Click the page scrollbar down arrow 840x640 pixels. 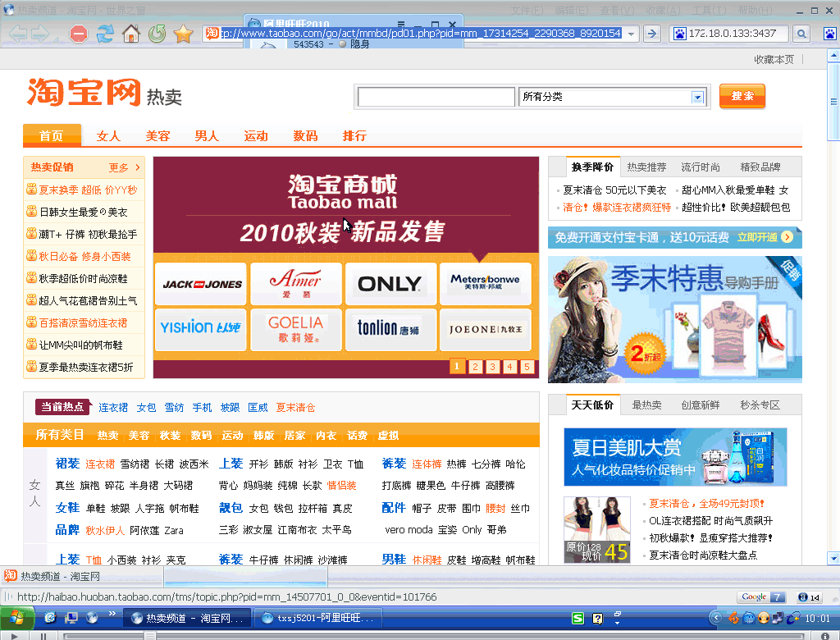point(833,558)
